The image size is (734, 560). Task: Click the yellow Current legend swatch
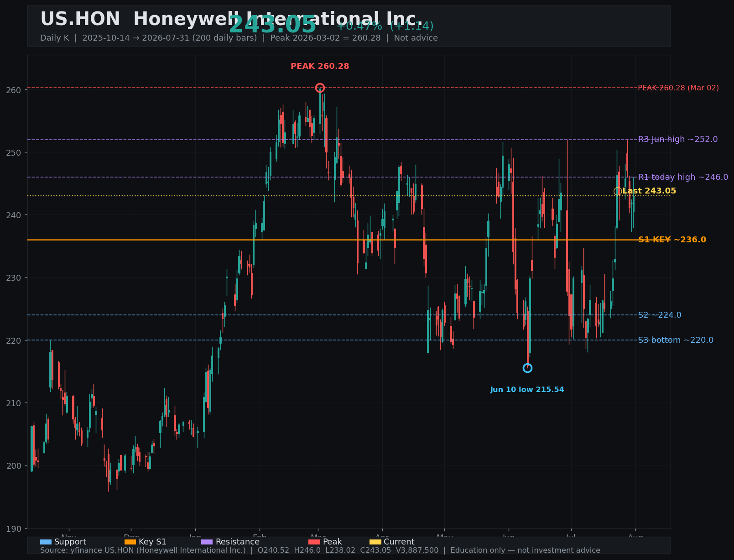(x=375, y=542)
